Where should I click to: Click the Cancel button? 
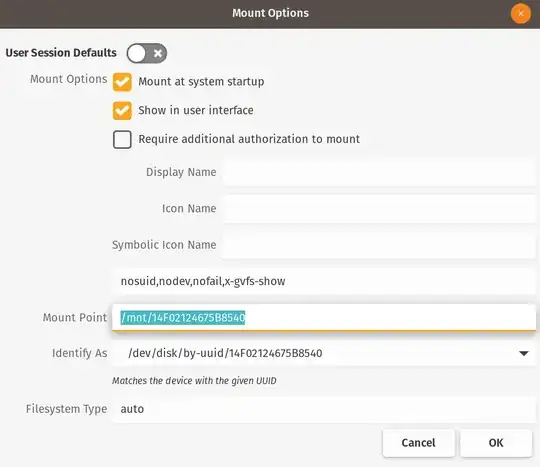click(418, 443)
